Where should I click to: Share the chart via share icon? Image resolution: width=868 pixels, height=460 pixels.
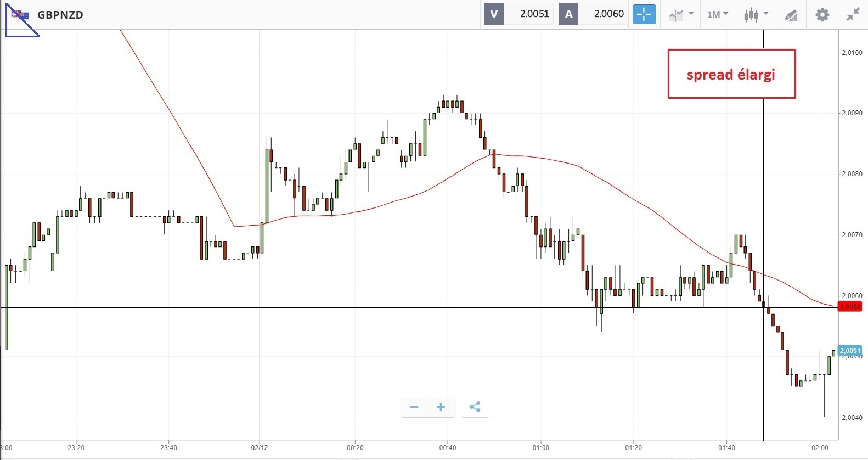point(475,407)
